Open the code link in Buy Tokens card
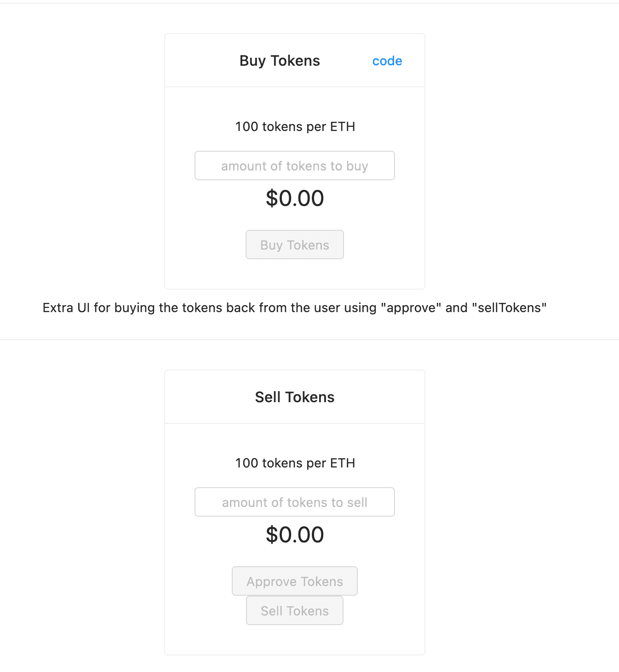619x672 pixels. click(x=387, y=61)
